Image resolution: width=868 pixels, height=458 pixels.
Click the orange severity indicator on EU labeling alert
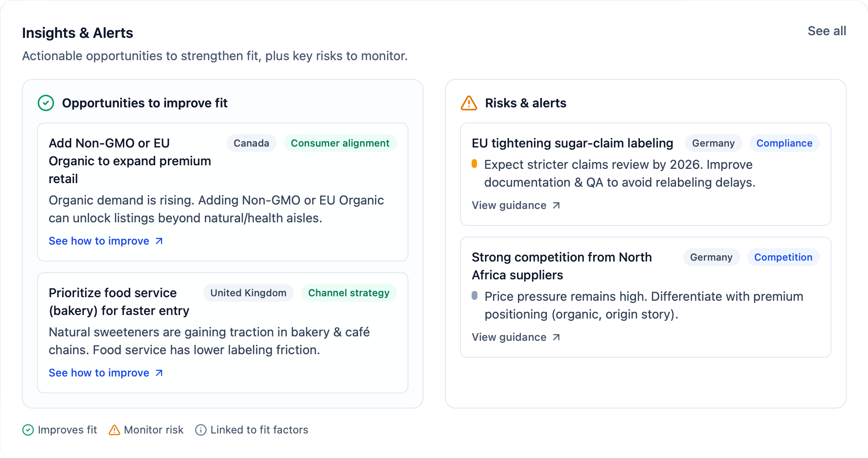[474, 164]
